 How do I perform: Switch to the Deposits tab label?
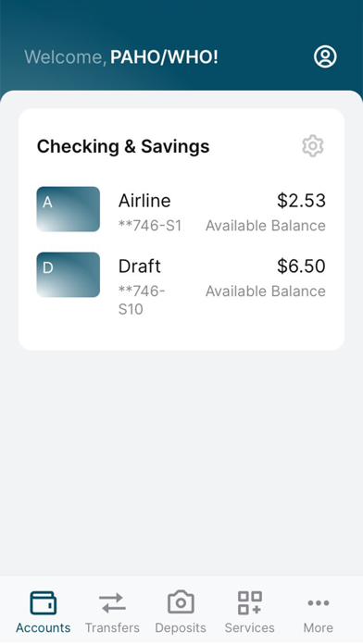tap(181, 628)
